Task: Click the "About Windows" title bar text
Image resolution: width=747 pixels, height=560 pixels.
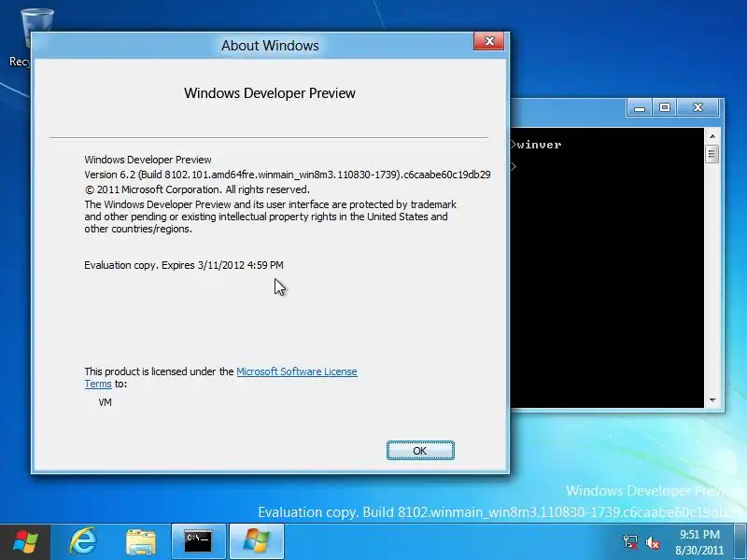Action: (270, 46)
